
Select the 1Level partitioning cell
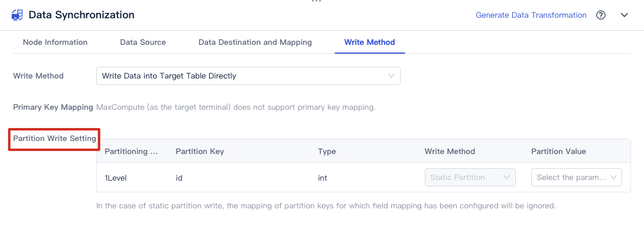click(x=116, y=178)
